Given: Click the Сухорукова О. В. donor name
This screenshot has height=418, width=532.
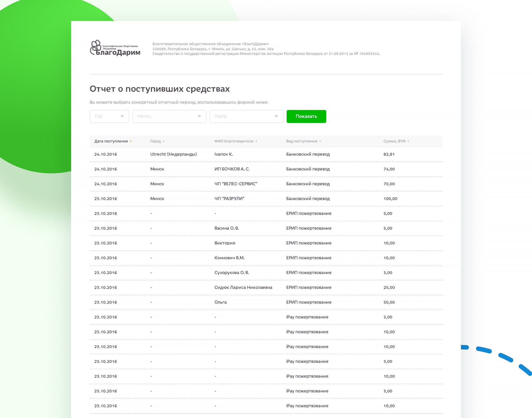Looking at the screenshot, I should pos(231,273).
